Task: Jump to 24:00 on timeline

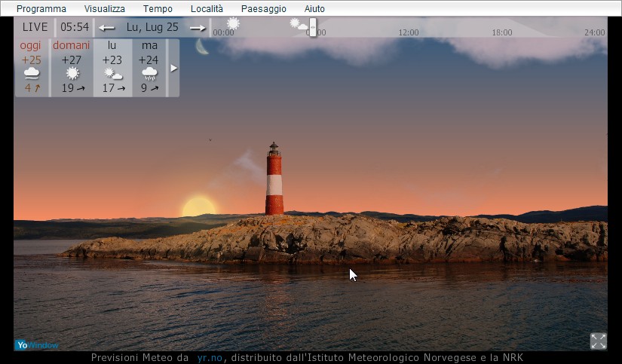Action: (594, 32)
